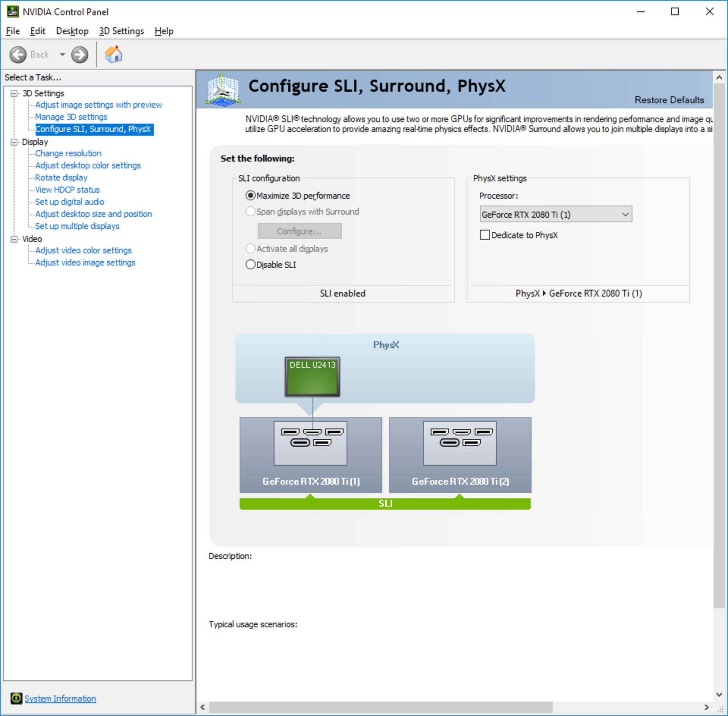Screen dimensions: 728x716
Task: Select Span displays with Surround radio
Action: (x=251, y=211)
